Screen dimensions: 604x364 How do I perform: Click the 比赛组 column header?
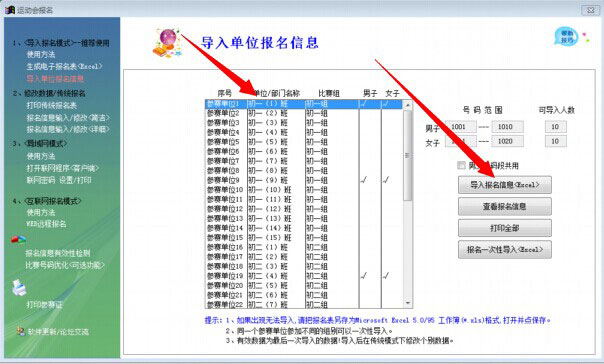[329, 93]
